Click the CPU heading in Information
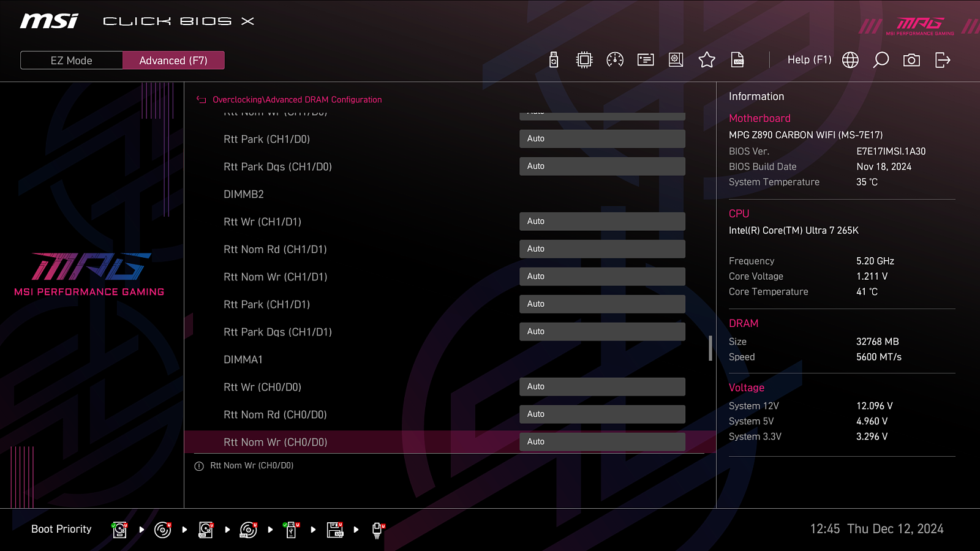This screenshot has height=551, width=980. [x=739, y=214]
